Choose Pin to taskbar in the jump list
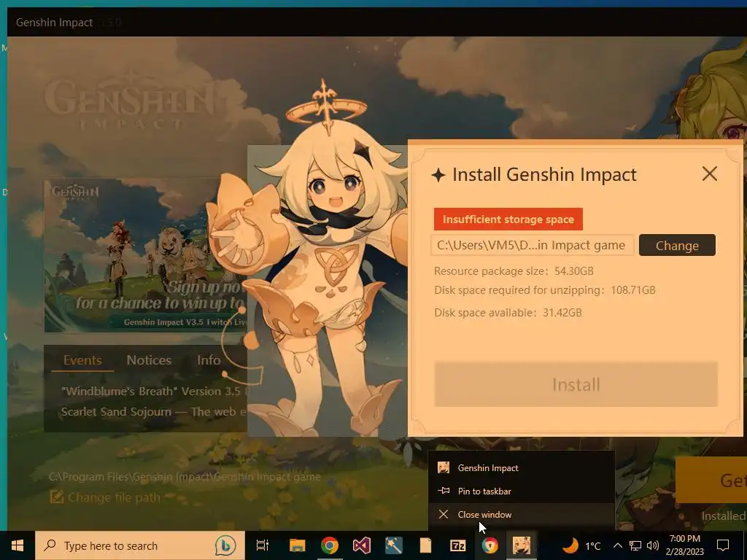 [521, 491]
